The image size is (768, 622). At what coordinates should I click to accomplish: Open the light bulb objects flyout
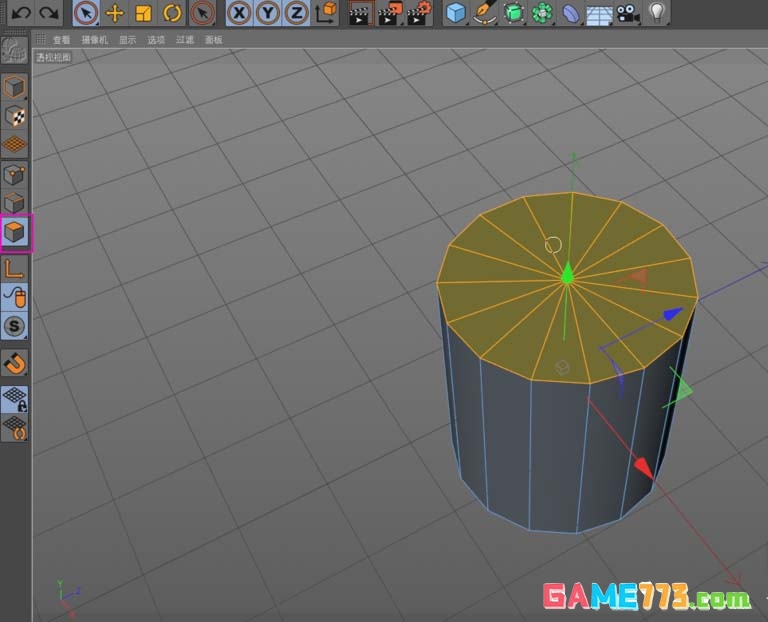657,13
